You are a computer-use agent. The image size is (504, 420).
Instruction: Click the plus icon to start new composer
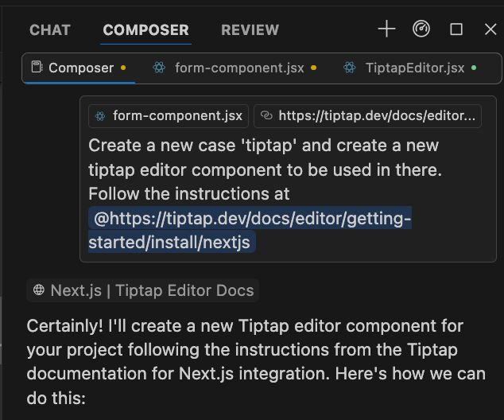[x=386, y=29]
